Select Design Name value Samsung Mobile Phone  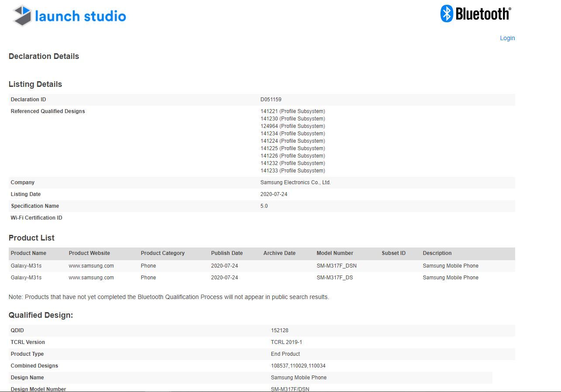(299, 378)
